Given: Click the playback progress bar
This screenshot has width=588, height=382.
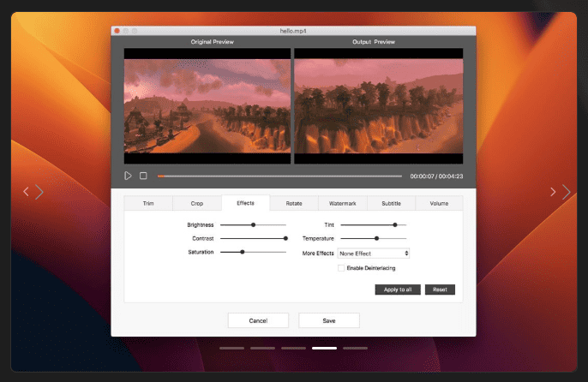Looking at the screenshot, I should 279,176.
